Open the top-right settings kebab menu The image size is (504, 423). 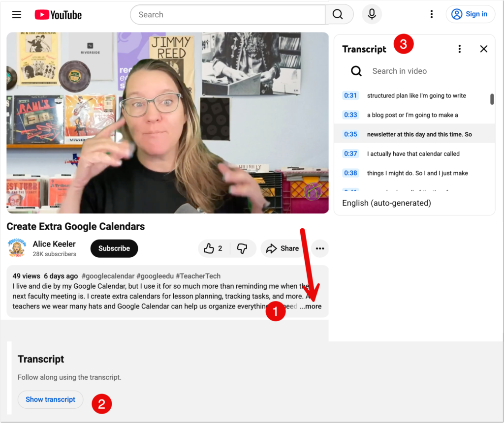(x=432, y=14)
